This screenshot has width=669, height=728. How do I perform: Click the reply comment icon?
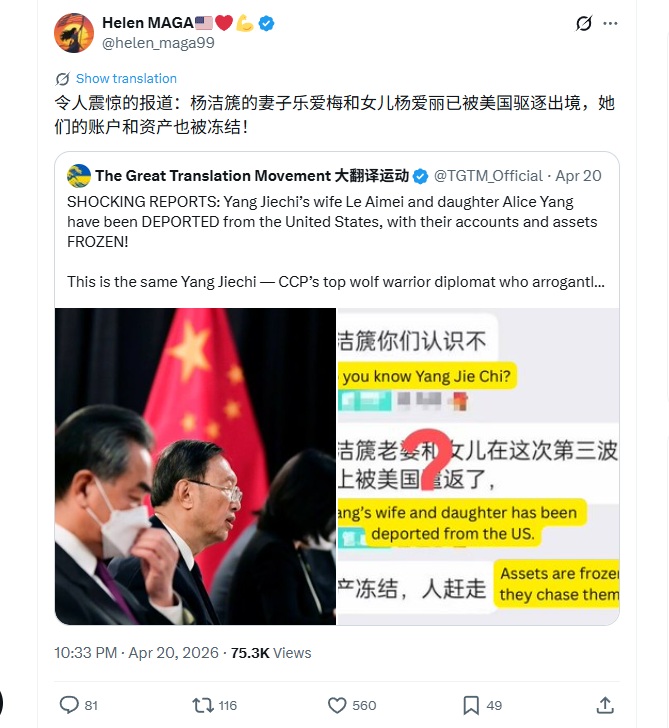pyautogui.click(x=69, y=705)
